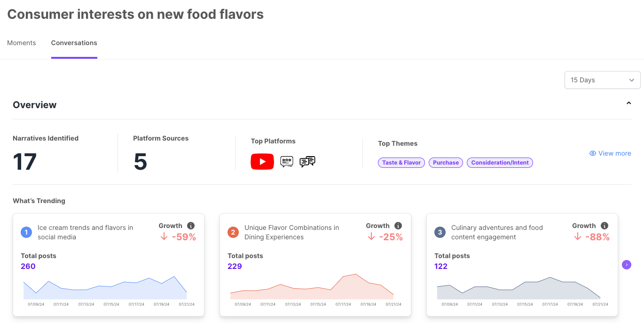Click info icon on Culinary adventures card
The image size is (644, 323).
tap(605, 226)
